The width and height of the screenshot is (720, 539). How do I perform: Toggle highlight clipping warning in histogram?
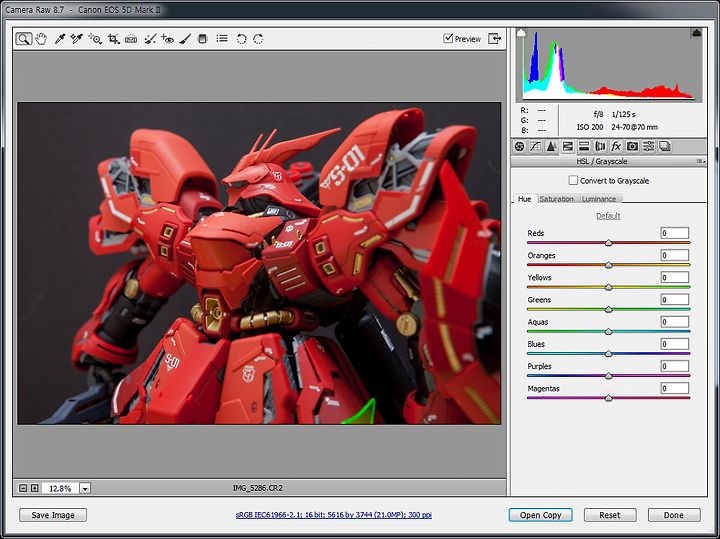pos(697,33)
